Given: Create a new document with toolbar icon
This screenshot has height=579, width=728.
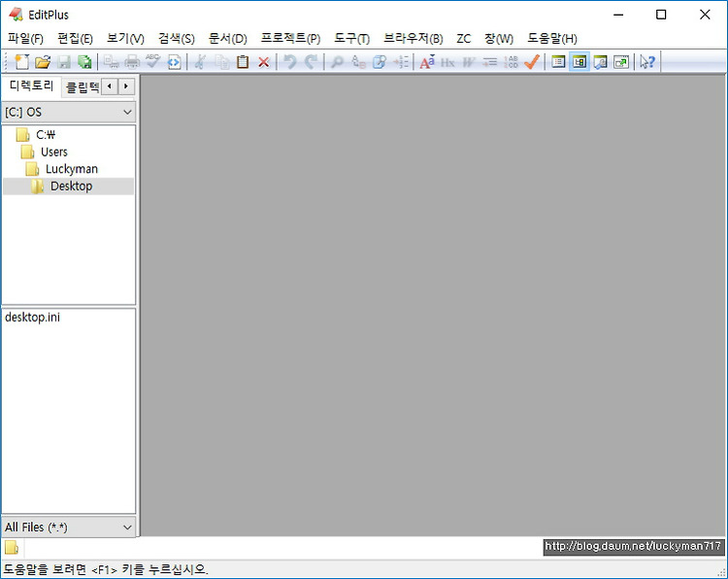Looking at the screenshot, I should (21, 62).
